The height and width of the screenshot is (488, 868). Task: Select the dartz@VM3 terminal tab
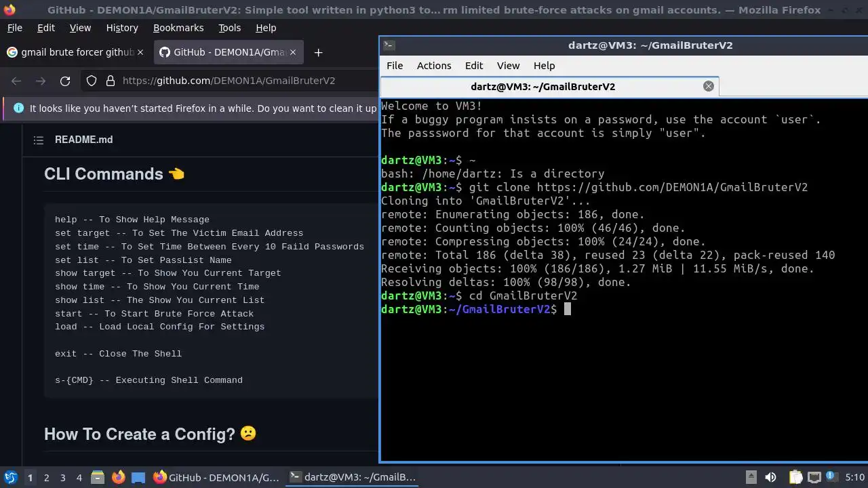click(549, 86)
